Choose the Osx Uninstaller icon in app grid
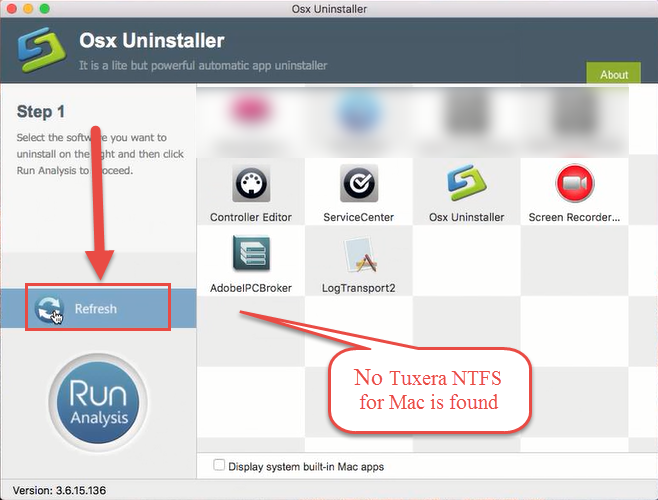Screen dimensions: 658x500 click(x=466, y=185)
